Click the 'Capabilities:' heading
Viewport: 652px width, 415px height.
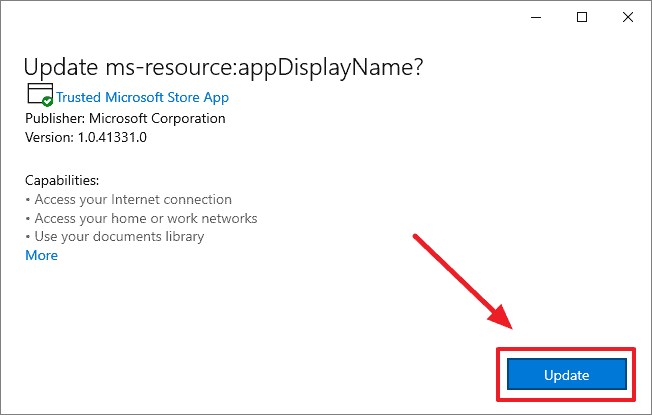click(x=62, y=180)
